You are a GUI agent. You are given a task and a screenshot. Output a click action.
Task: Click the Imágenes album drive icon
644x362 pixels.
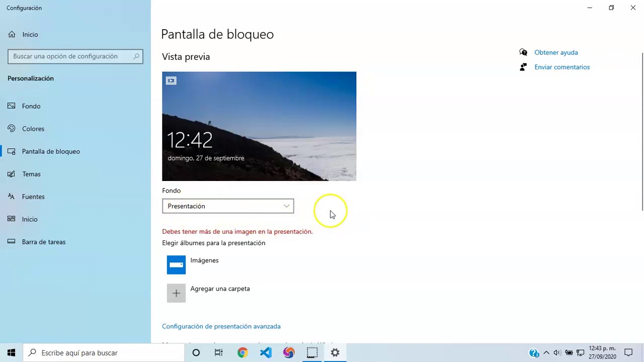(x=176, y=265)
